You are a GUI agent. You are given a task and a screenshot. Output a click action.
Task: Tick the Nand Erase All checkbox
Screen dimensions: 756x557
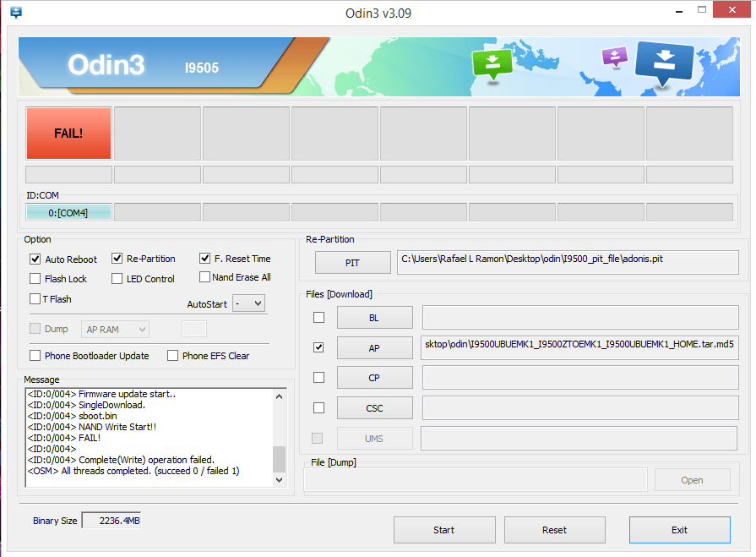[x=205, y=277]
